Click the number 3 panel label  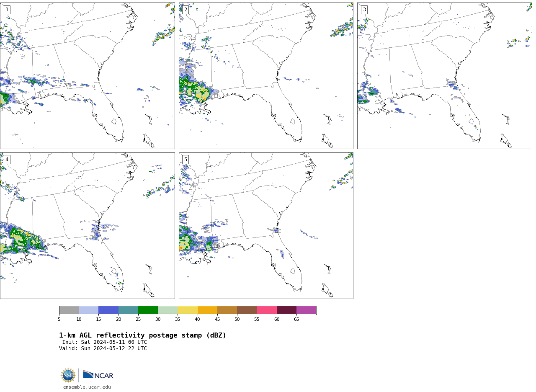(364, 10)
